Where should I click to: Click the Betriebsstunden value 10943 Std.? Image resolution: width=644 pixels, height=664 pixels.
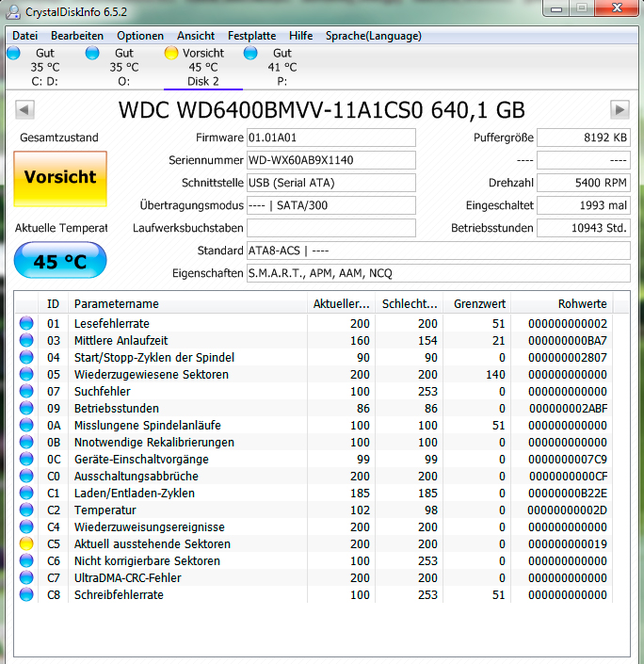point(584,228)
